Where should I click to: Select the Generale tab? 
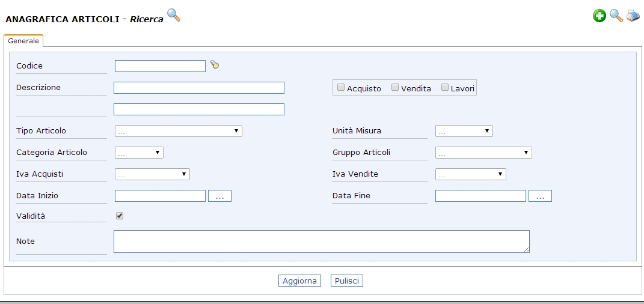tap(23, 41)
